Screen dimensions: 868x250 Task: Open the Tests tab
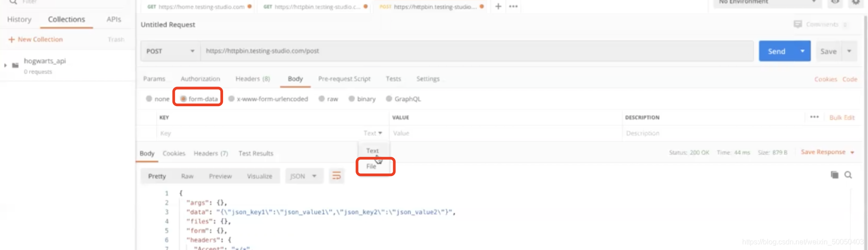393,79
